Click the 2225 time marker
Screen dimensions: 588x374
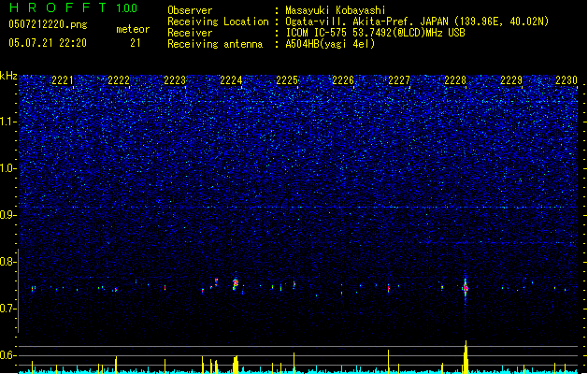[x=287, y=80]
